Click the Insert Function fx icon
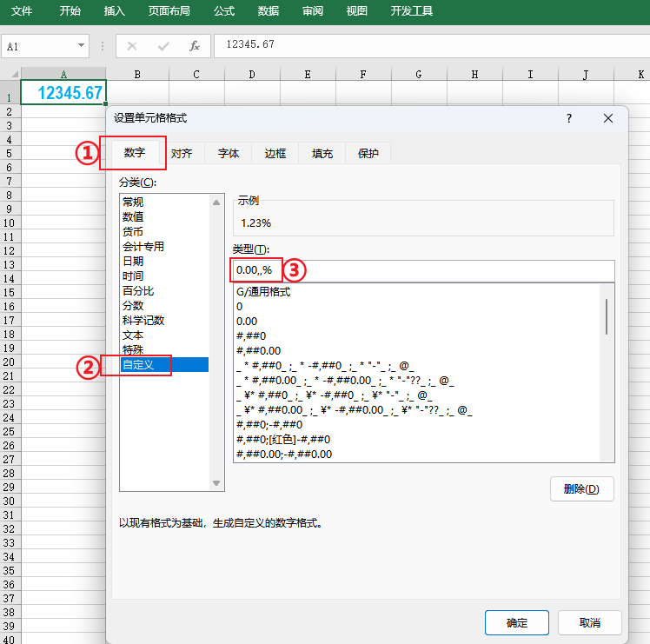The width and height of the screenshot is (650, 644). (195, 46)
